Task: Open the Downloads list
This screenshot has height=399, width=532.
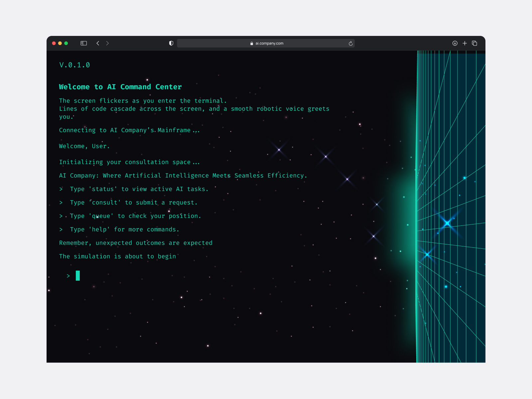Action: tap(455, 43)
